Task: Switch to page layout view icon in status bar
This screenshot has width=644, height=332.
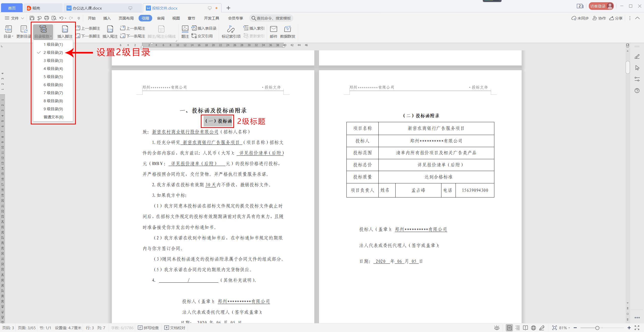Action: (x=509, y=328)
